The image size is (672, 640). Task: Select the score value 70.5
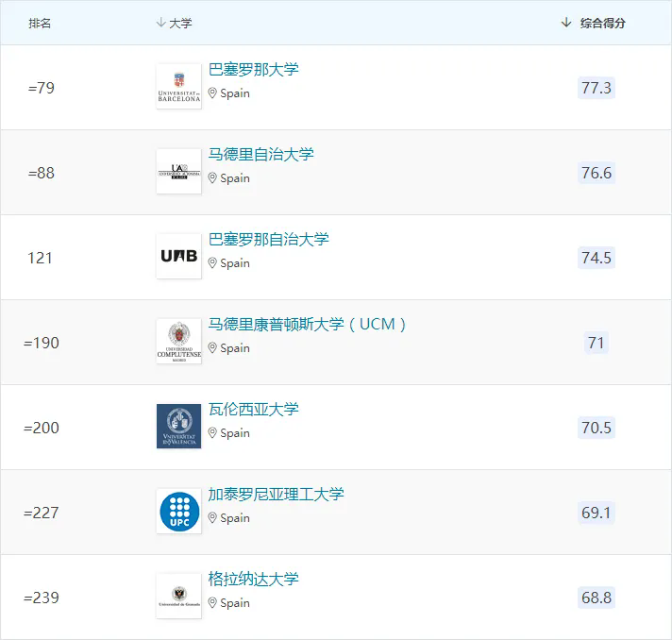[596, 428]
